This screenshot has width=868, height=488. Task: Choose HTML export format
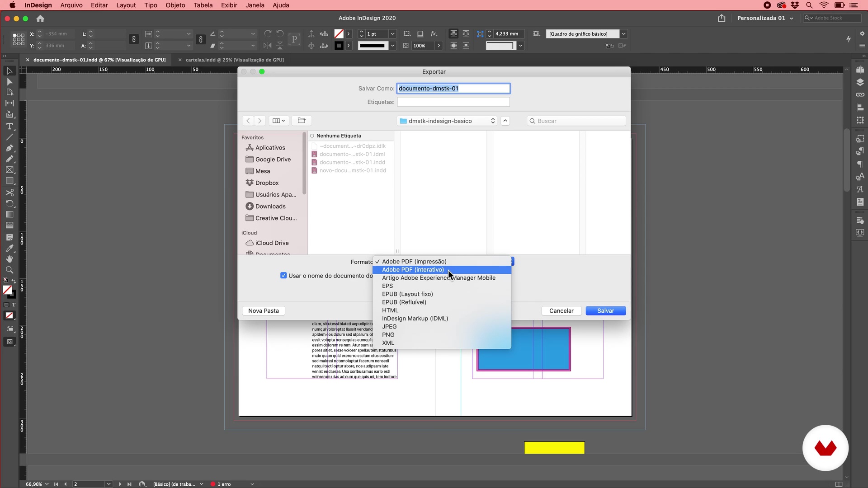tap(442, 310)
